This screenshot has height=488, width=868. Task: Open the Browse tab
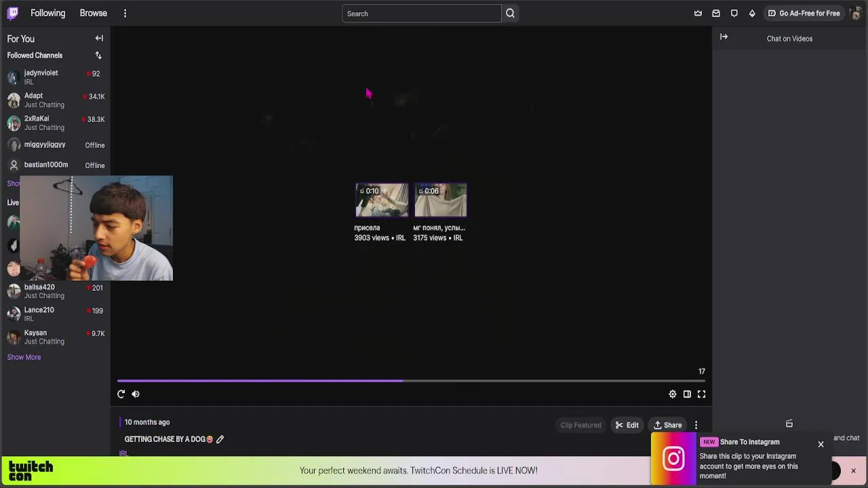pos(93,13)
